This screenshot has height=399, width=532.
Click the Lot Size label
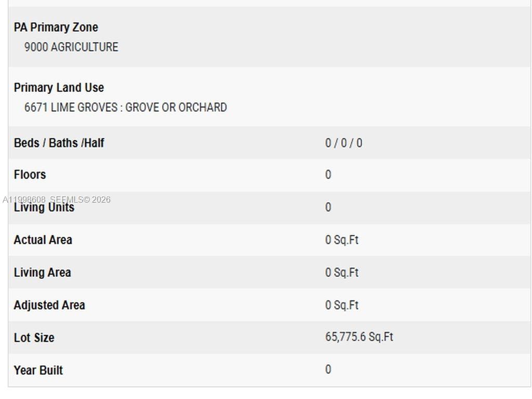34,338
